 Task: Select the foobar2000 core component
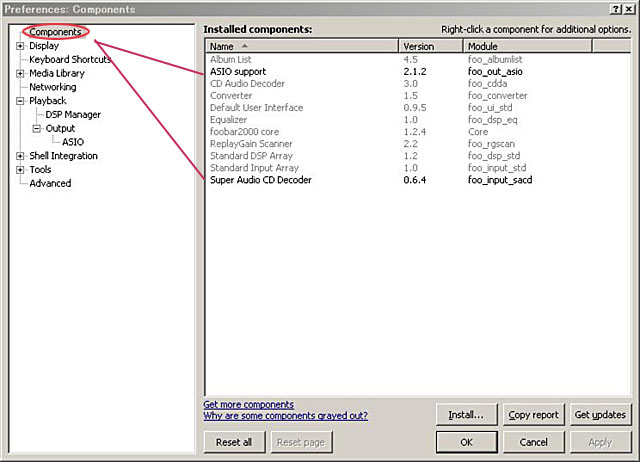click(x=418, y=132)
